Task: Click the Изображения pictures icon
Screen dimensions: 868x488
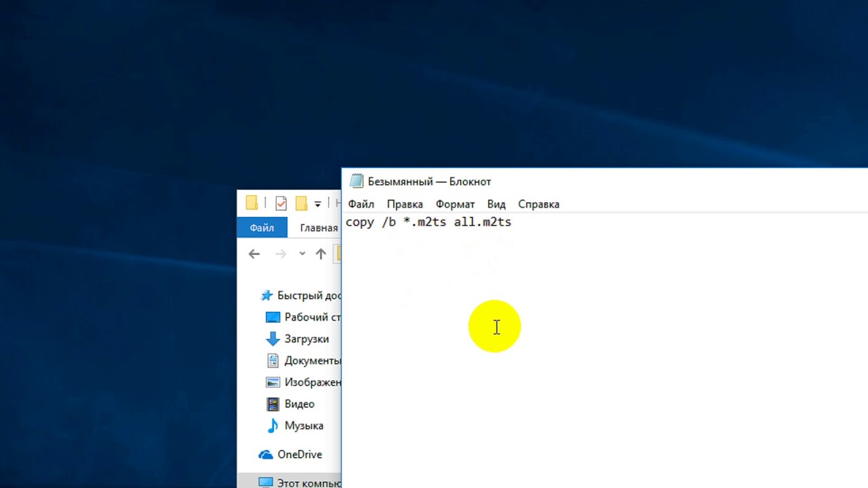Action: (x=273, y=382)
